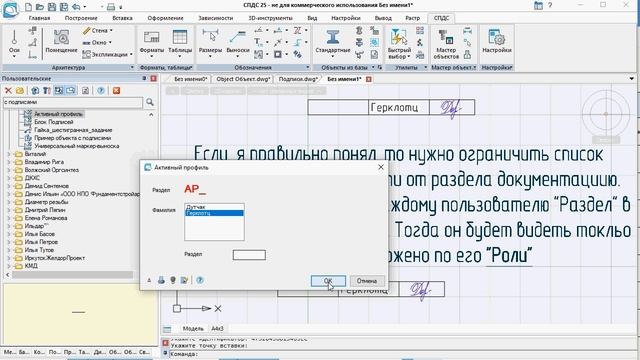The width and height of the screenshot is (640, 360).
Task: Click the search field with "с подписями"
Action: coord(73,102)
